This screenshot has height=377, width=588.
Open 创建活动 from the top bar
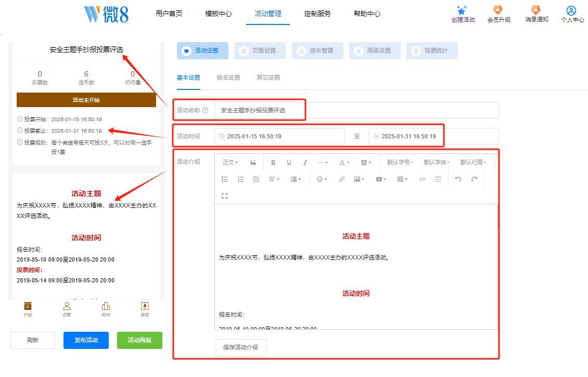[x=463, y=14]
